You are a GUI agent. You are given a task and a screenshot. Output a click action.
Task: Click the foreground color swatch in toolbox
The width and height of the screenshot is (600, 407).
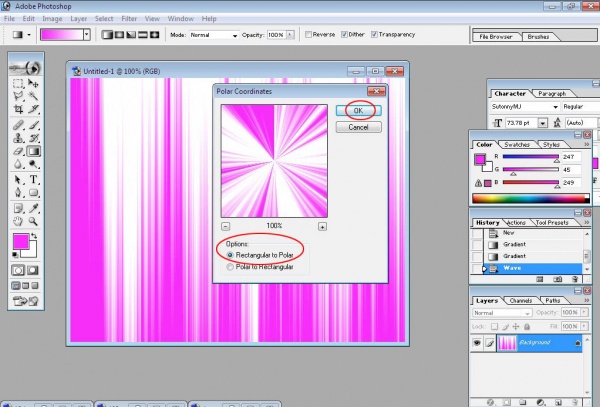click(21, 242)
